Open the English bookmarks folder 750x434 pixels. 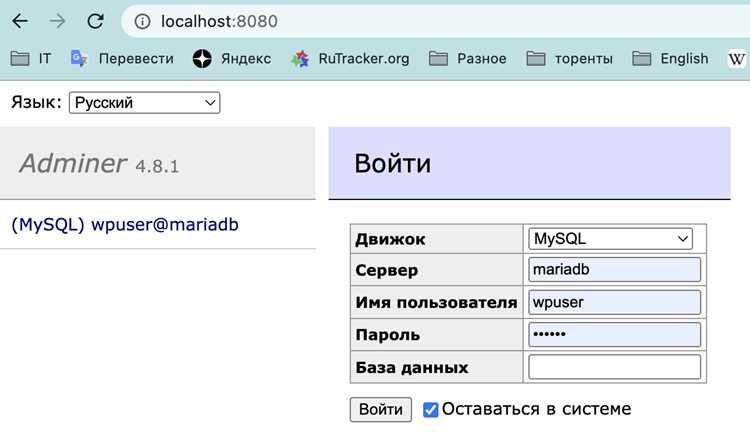click(670, 59)
